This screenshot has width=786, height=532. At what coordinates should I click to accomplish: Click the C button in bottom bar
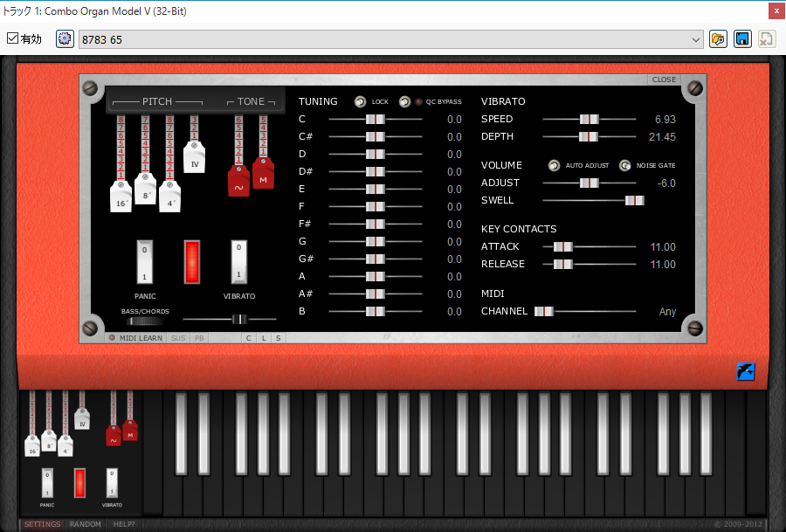249,338
